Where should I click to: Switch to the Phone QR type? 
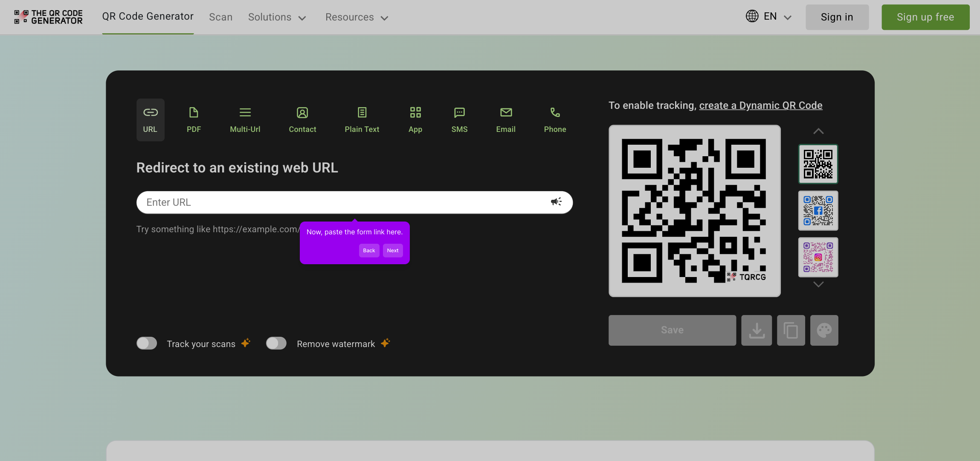(555, 120)
